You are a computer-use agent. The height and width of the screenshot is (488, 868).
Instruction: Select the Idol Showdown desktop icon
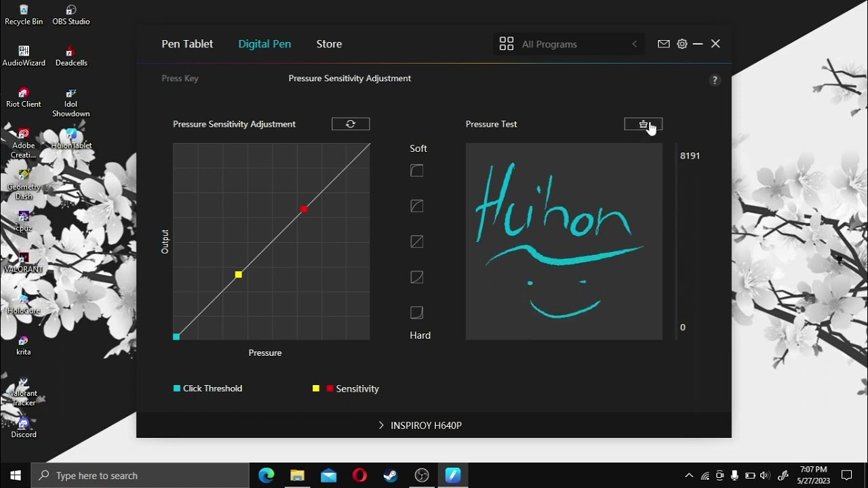71,102
